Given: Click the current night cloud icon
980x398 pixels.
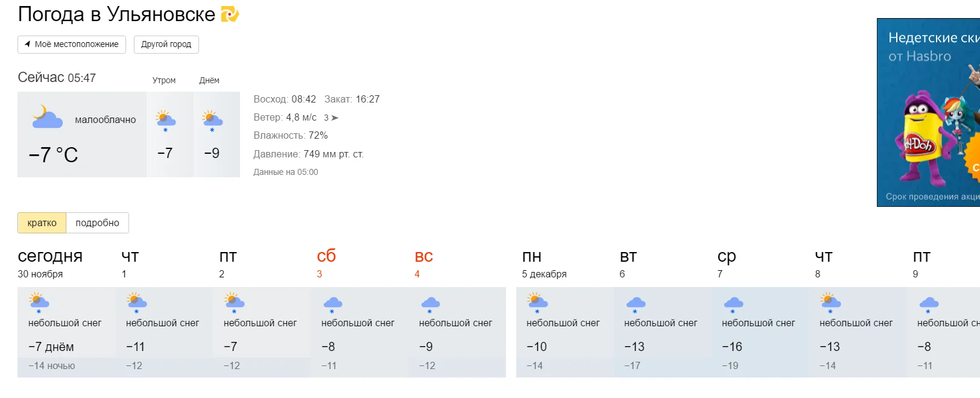Looking at the screenshot, I should click(x=47, y=117).
